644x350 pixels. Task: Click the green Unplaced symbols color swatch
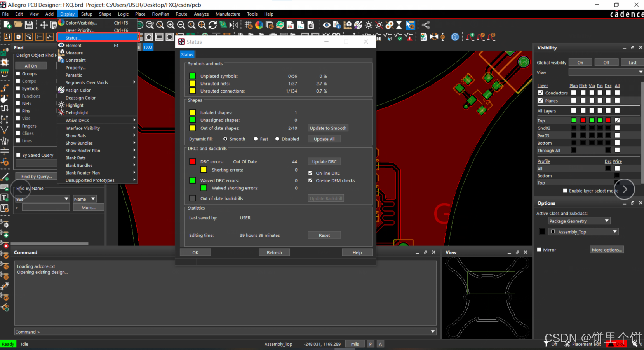tap(192, 76)
